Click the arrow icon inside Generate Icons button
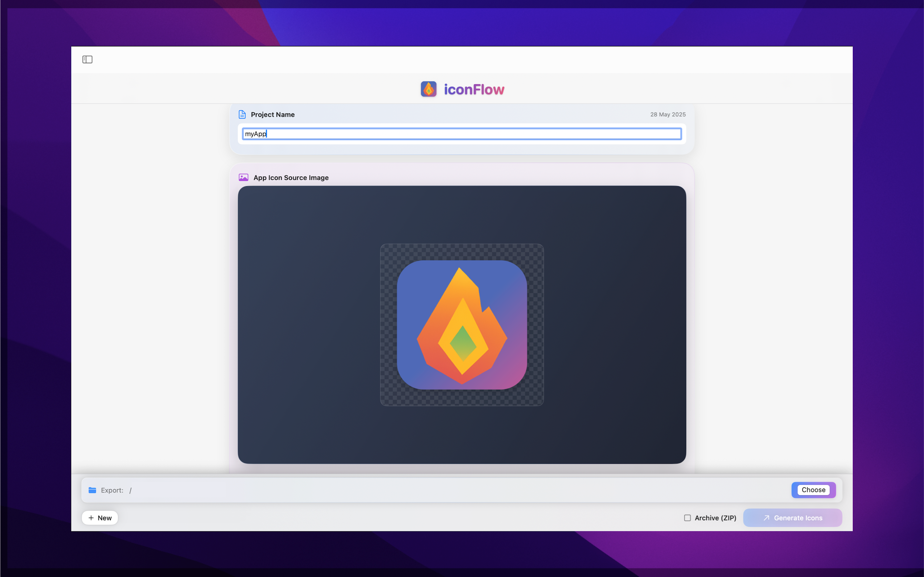The height and width of the screenshot is (577, 924). coord(766,517)
